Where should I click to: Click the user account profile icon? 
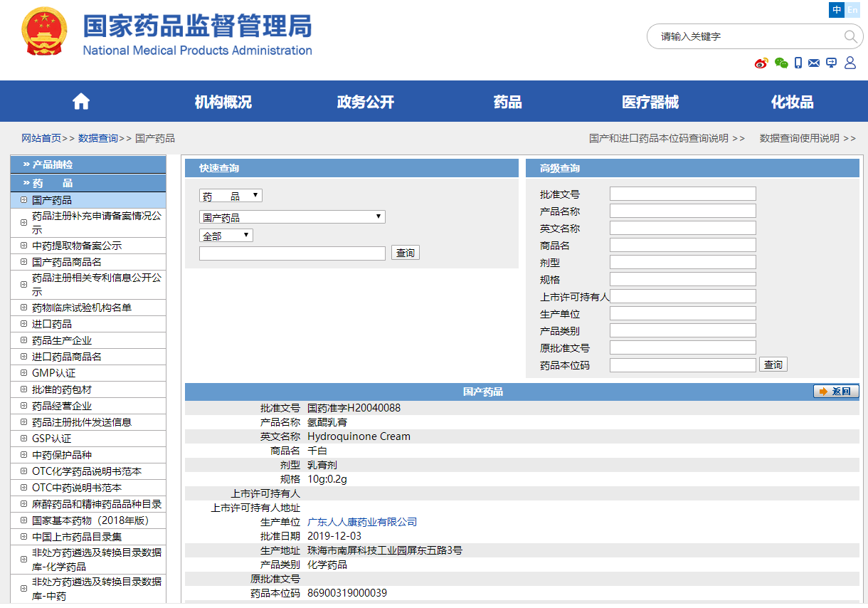(850, 63)
